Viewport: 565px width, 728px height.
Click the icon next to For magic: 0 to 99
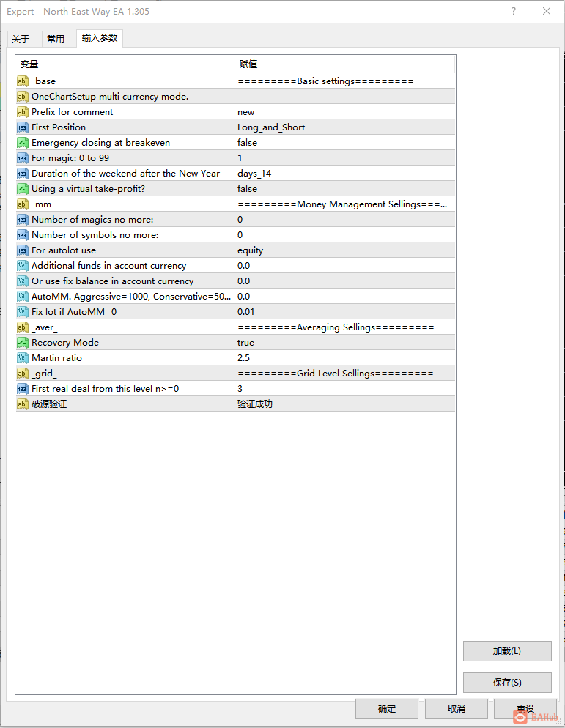22,158
